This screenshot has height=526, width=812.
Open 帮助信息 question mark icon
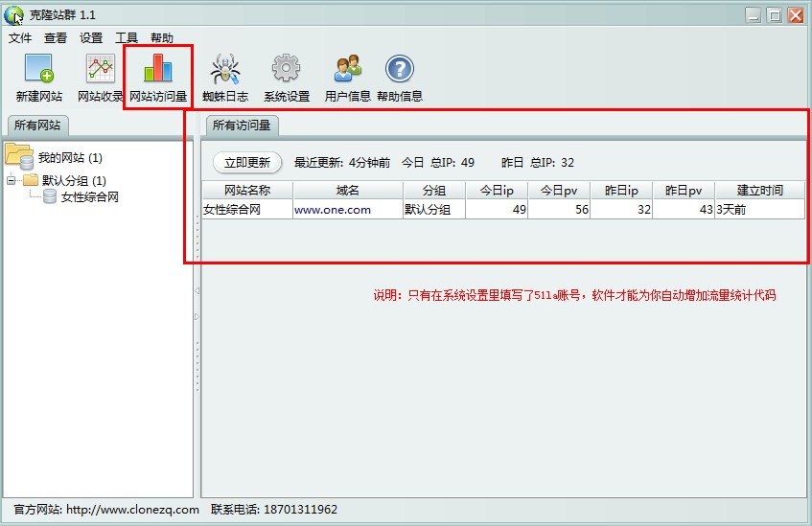point(399,68)
